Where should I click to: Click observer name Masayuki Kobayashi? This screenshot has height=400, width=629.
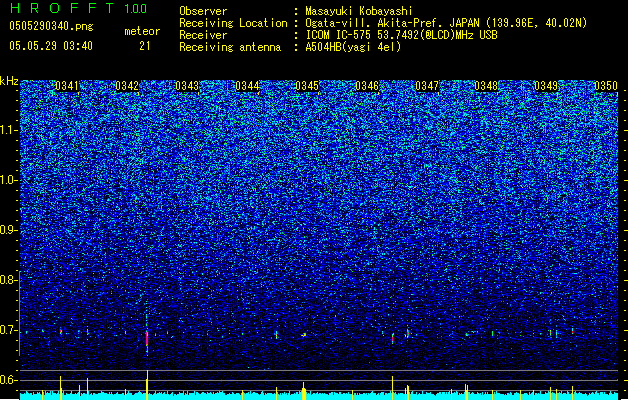coord(359,11)
